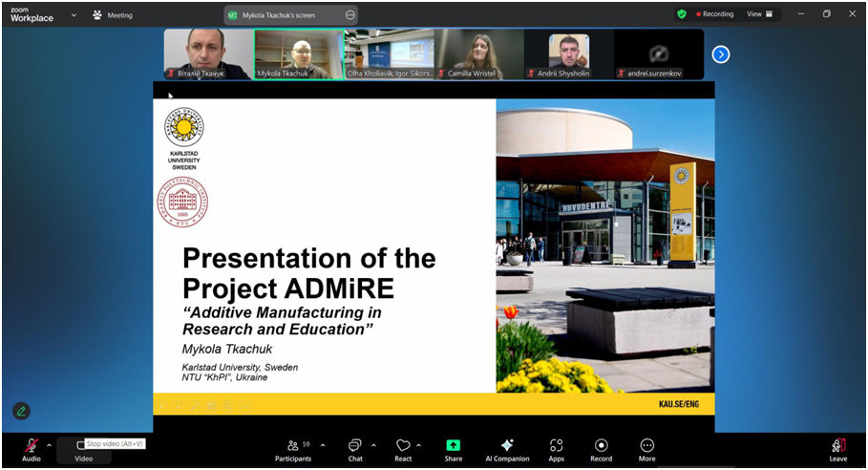
Task: Expand the arrow next to React
Action: (x=419, y=445)
